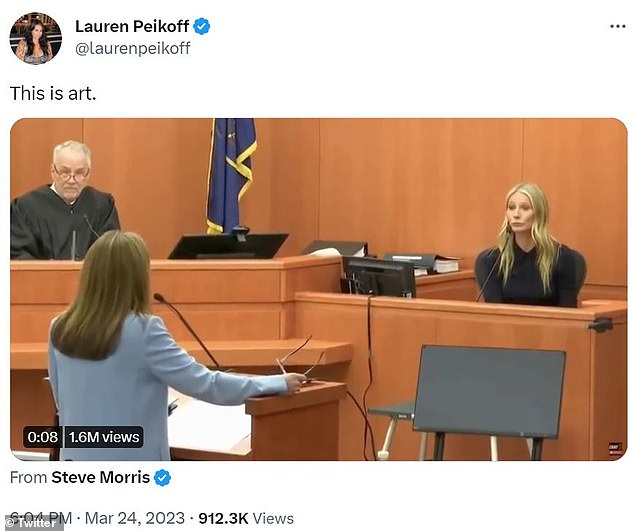Viewport: 634px width, 531px height.
Task: Click the 912.3K Views count
Action: (x=246, y=518)
